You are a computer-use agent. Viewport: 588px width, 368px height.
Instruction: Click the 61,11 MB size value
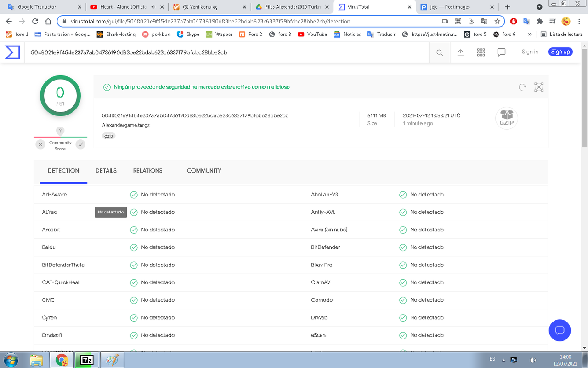377,115
